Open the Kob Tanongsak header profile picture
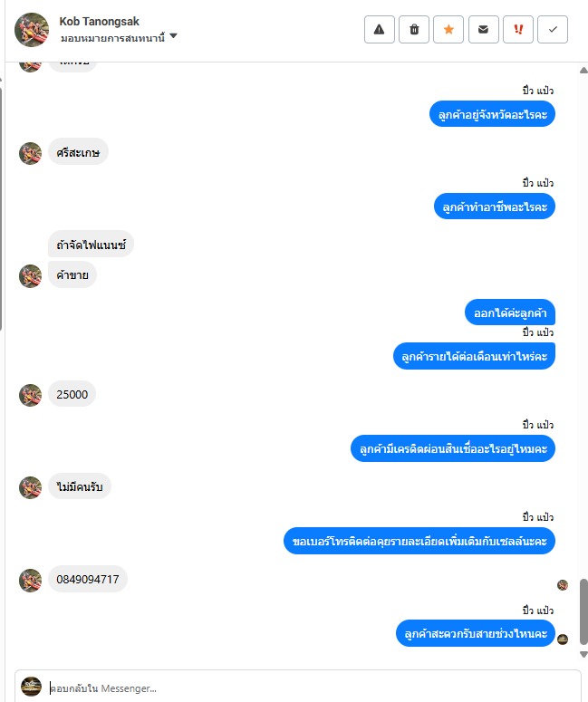The image size is (588, 702). 32,30
